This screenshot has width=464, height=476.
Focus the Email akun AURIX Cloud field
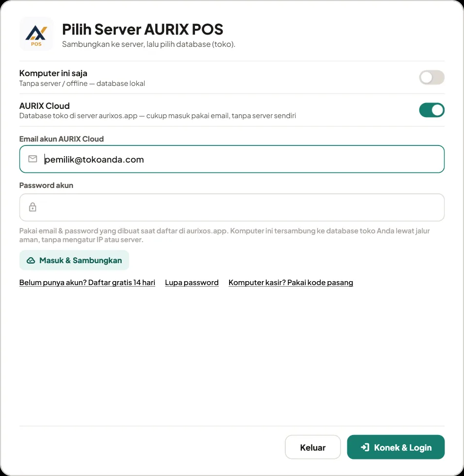(x=232, y=159)
